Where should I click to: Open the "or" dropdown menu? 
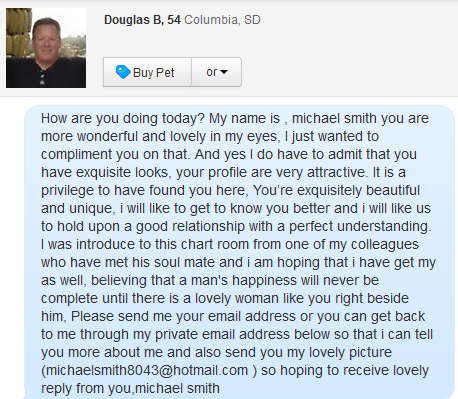pos(217,72)
